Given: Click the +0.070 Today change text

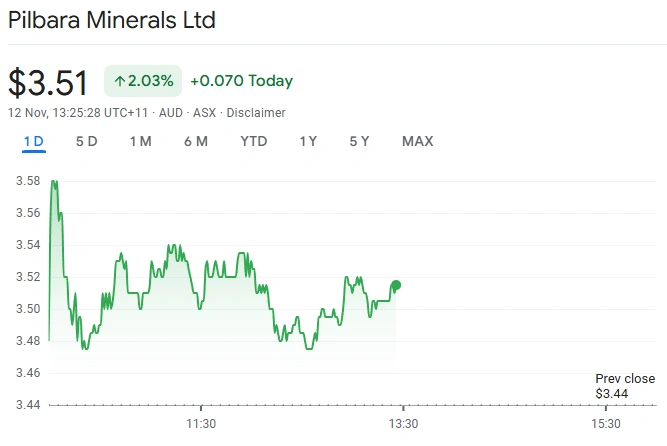Looking at the screenshot, I should [x=241, y=81].
